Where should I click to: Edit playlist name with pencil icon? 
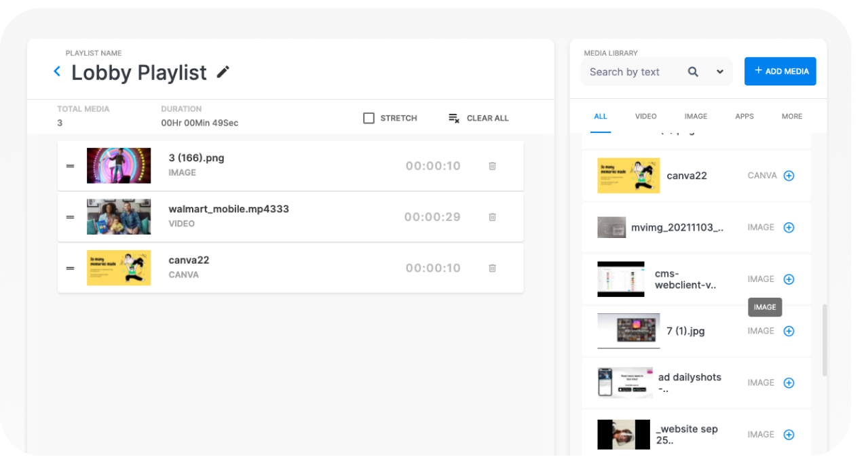tap(223, 72)
